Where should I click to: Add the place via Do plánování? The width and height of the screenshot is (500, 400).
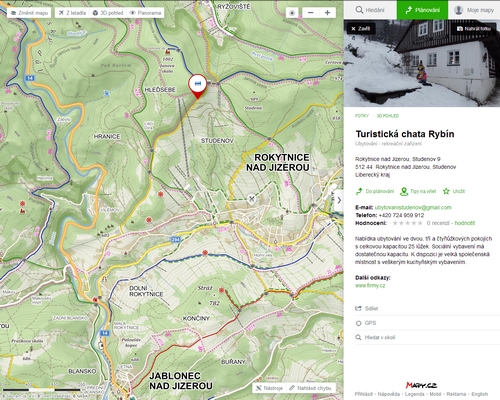pos(375,191)
